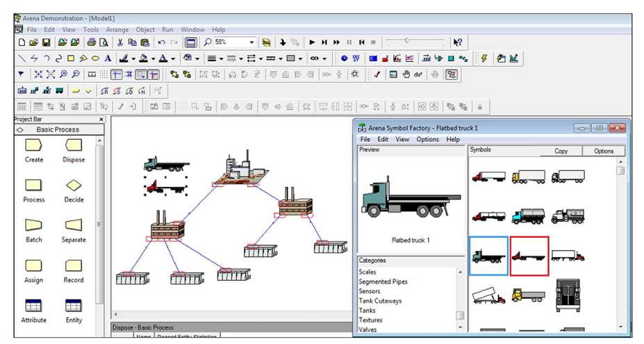Select the Tank Cutaways category
Viewport: 644px width, 344px height.
pos(380,301)
